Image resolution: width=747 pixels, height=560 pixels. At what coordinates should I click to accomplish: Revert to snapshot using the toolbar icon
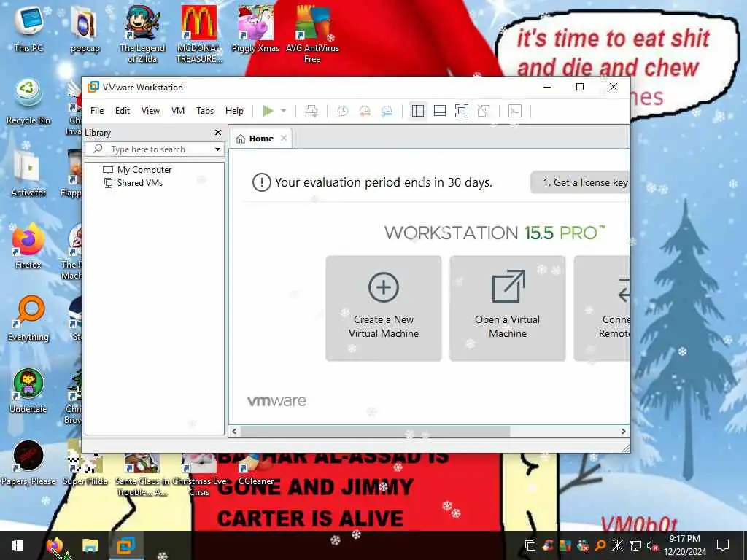pyautogui.click(x=365, y=111)
